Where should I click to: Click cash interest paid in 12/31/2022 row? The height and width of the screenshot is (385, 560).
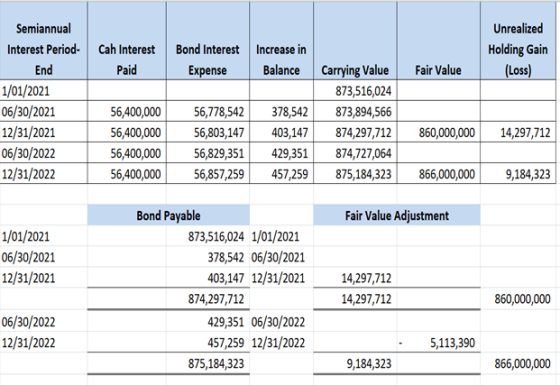[x=126, y=174]
